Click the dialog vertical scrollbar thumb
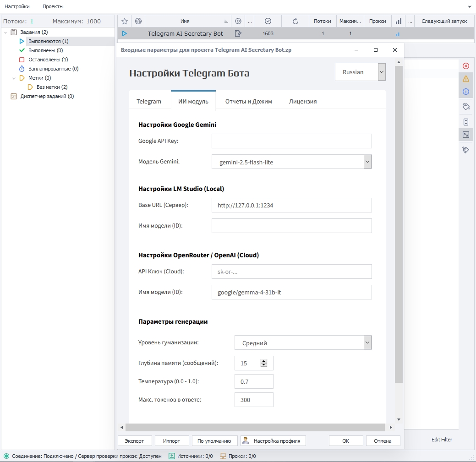Image resolution: width=476 pixels, height=462 pixels. (399, 224)
